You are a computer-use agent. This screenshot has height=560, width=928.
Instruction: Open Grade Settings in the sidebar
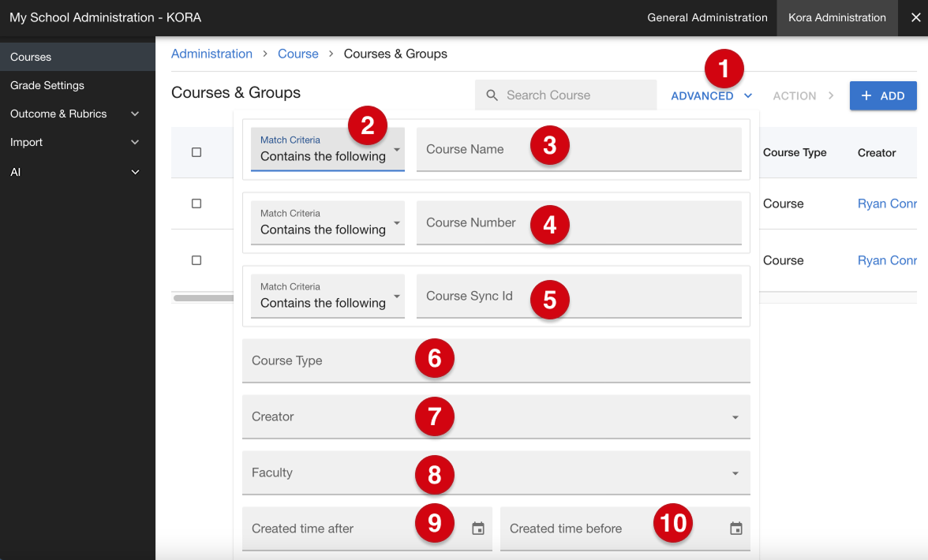[77, 85]
